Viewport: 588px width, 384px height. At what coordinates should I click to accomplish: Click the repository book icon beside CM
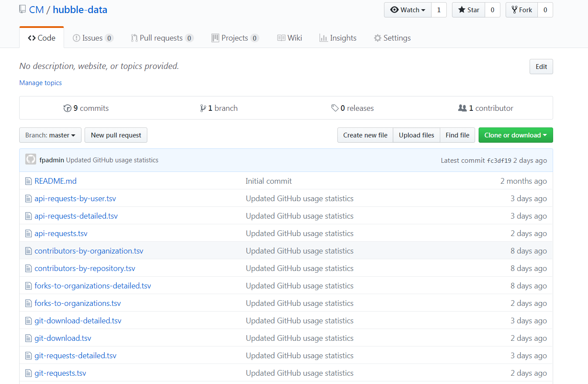(22, 9)
